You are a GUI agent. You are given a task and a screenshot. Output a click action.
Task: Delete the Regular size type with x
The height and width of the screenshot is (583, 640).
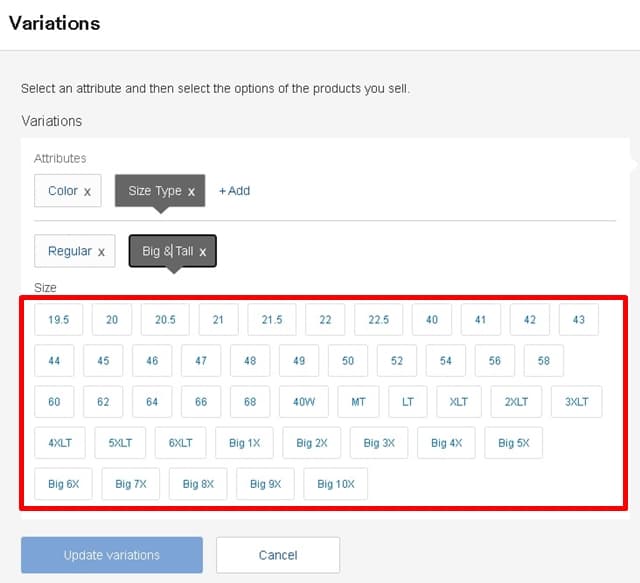101,252
